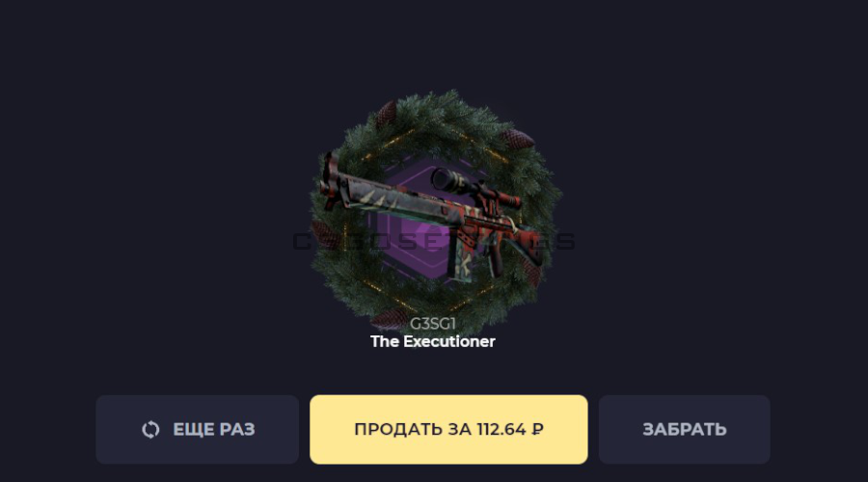Click the rifle's scope

coord(476,188)
